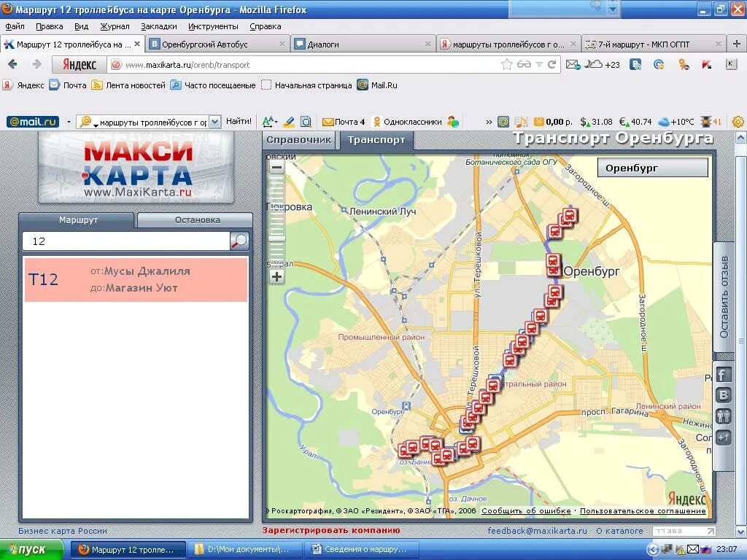Open the Инструменты menu

[x=213, y=26]
